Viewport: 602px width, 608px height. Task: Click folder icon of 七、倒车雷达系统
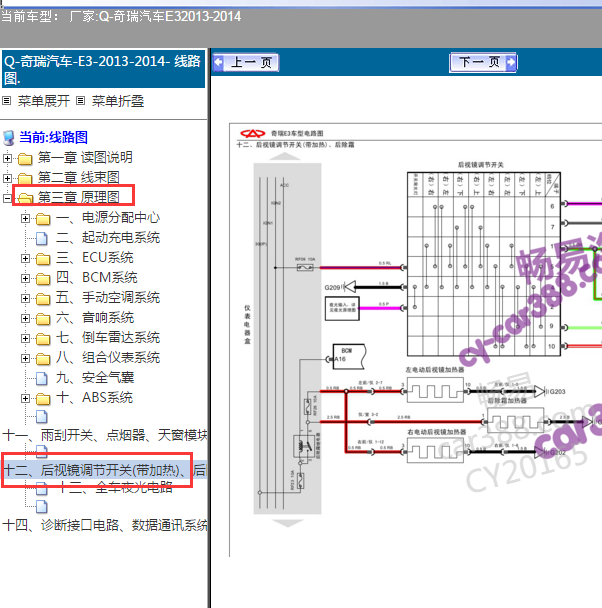click(x=43, y=339)
